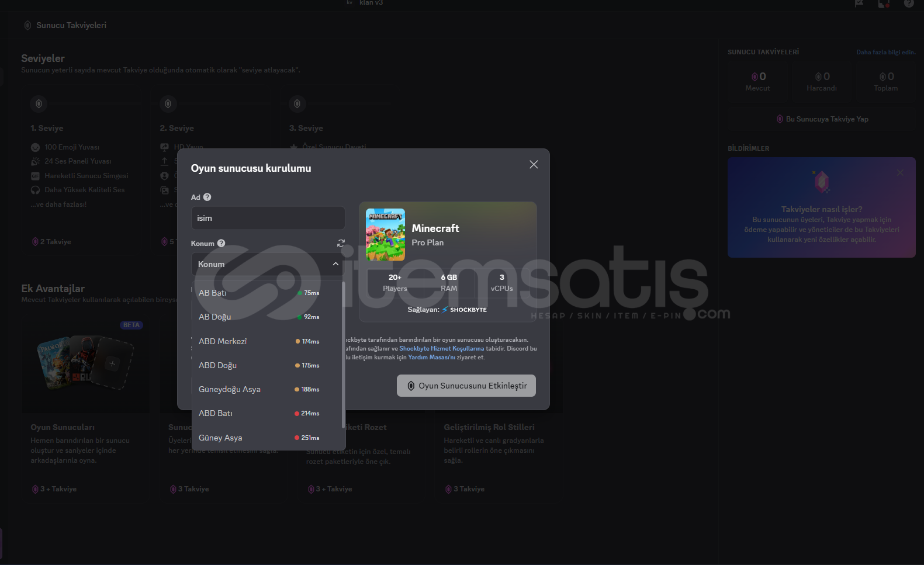Pick Güney Asya location (251ms)
924x565 pixels.
(x=267, y=438)
